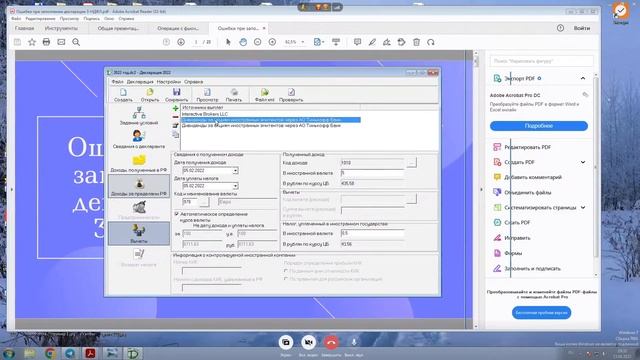This screenshot has height=360, width=640.
Task: Click the Войти sign-in button
Action: pyautogui.click(x=582, y=28)
